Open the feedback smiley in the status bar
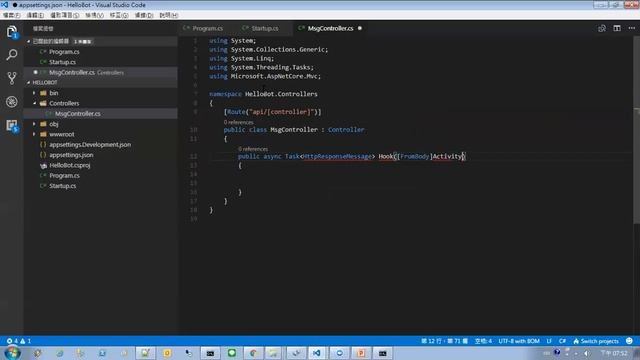 (x=629, y=341)
